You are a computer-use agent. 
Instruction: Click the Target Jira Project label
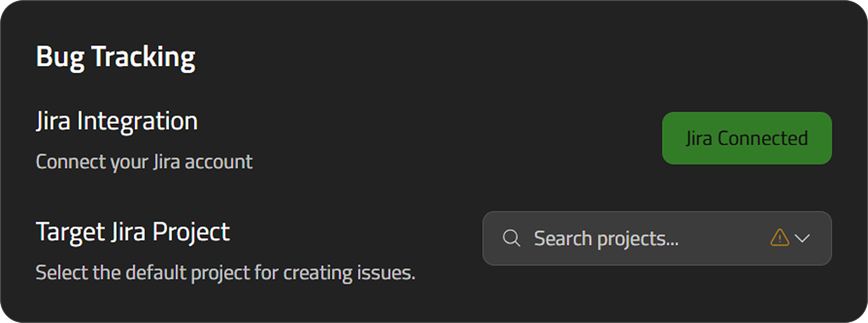coord(133,233)
